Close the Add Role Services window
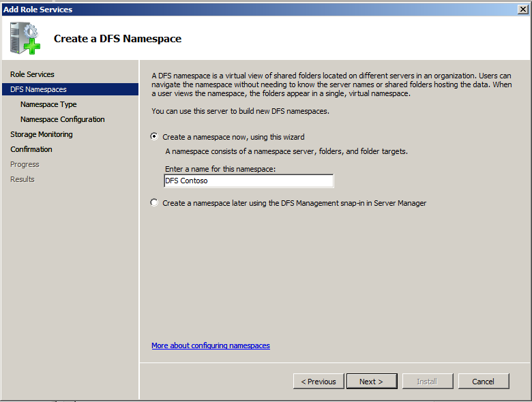This screenshot has width=532, height=402. coord(523,10)
